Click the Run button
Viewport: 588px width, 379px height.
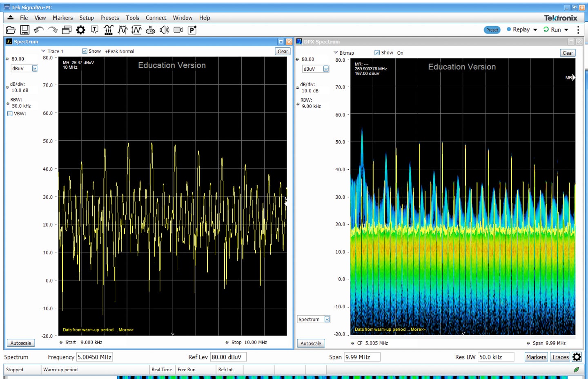(x=552, y=29)
